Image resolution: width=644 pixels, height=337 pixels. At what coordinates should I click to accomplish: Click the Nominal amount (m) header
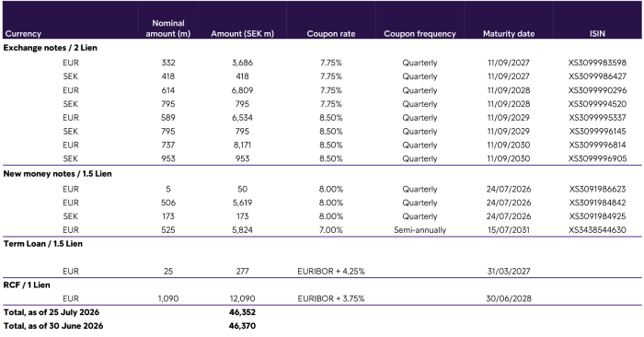(168, 29)
